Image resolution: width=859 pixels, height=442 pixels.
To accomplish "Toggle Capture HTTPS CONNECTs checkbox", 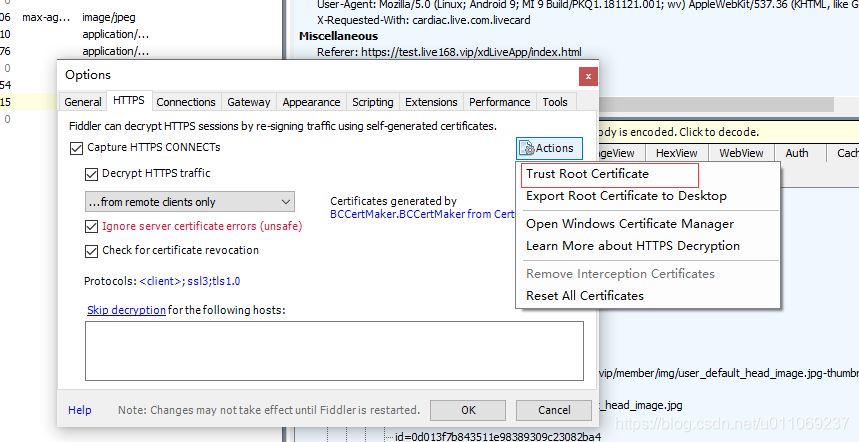I will (76, 148).
